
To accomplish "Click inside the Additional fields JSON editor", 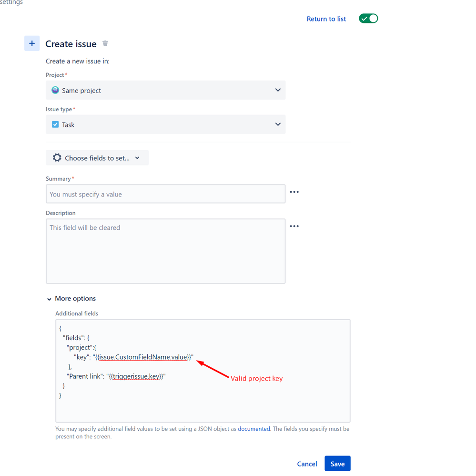I will click(x=203, y=371).
